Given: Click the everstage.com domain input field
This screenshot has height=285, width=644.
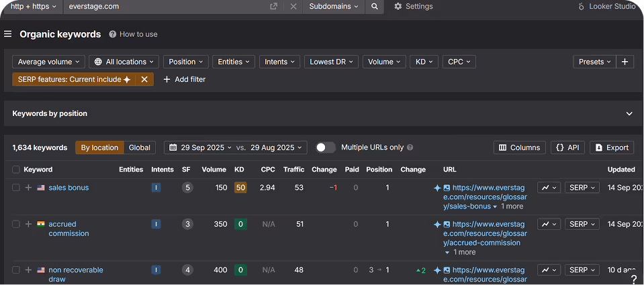Looking at the screenshot, I should [x=165, y=7].
